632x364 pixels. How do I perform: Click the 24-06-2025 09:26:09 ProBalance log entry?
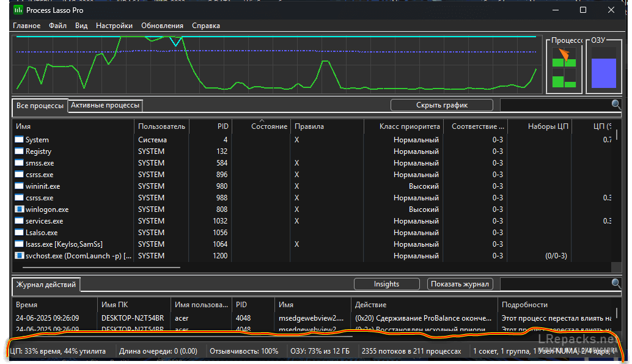point(312,318)
